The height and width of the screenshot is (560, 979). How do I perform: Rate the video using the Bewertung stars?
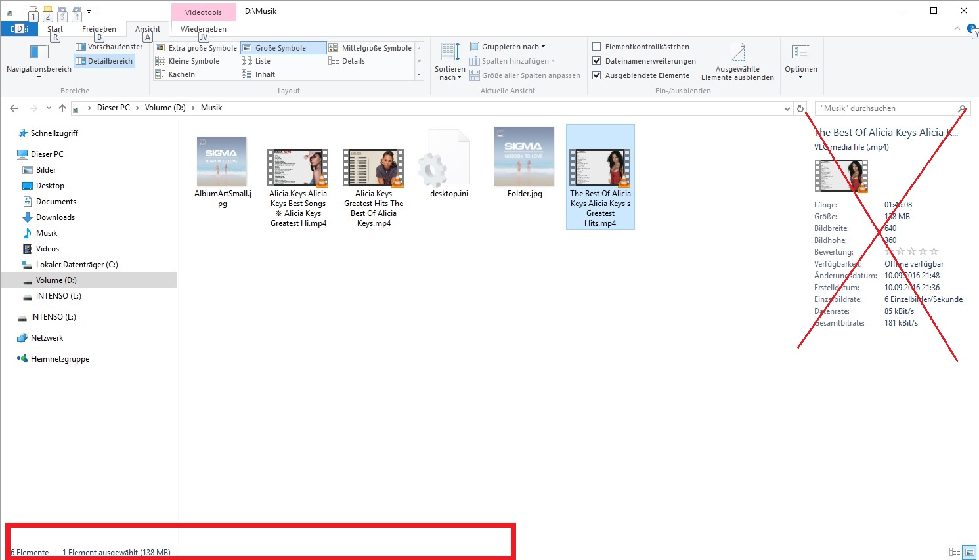tap(911, 251)
